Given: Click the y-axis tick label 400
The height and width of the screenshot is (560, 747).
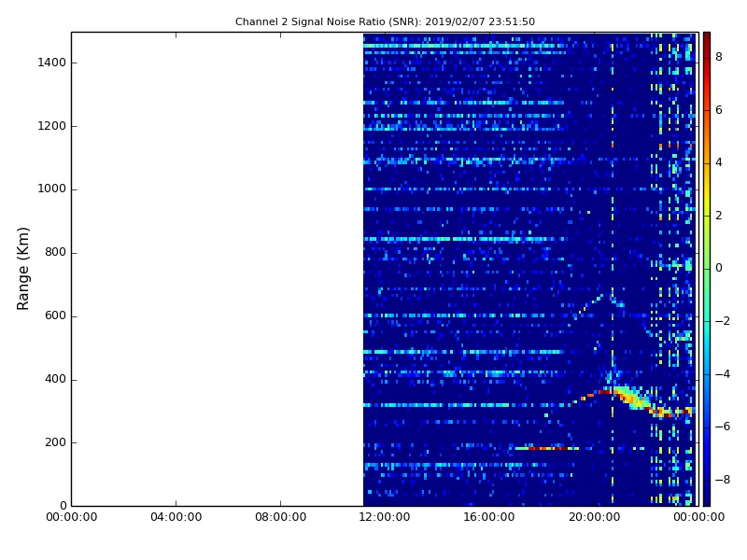Looking at the screenshot, I should (x=55, y=379).
